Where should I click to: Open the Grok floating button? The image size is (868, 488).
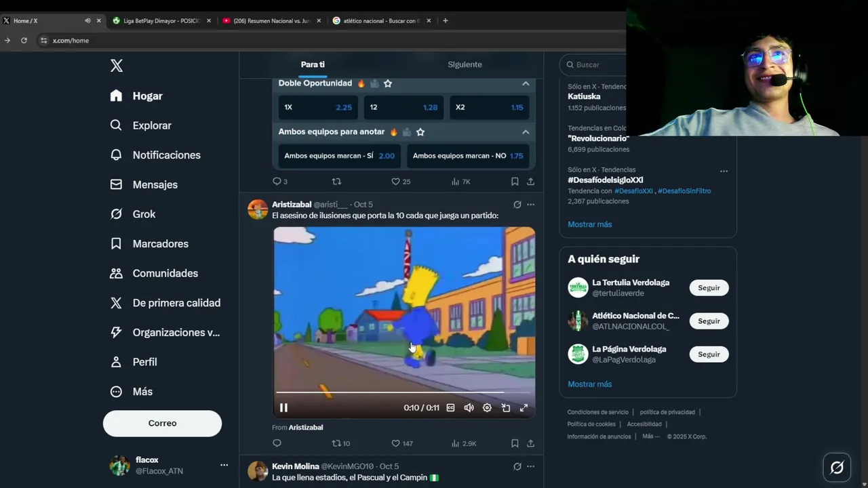(837, 467)
